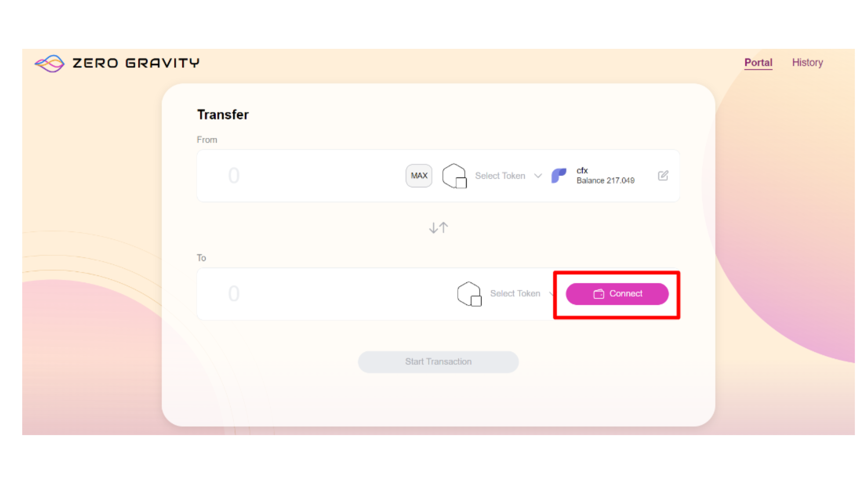Click the edit address icon next to balance
This screenshot has height=488, width=868.
pyautogui.click(x=663, y=175)
